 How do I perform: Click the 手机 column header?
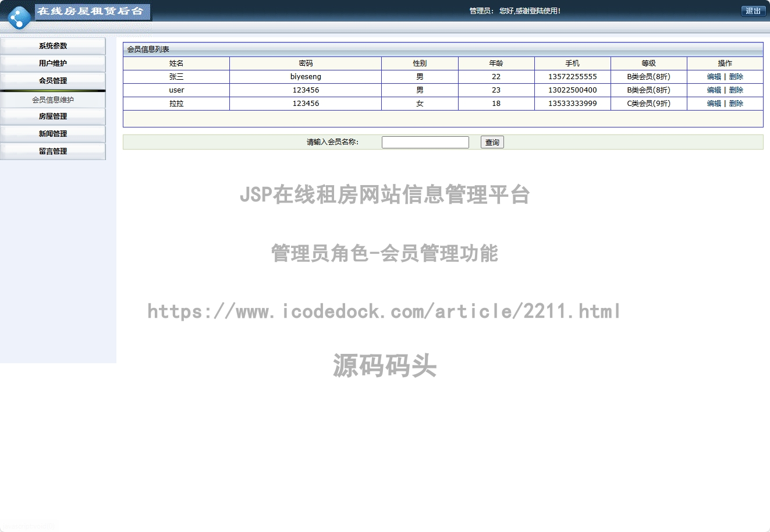click(x=573, y=63)
